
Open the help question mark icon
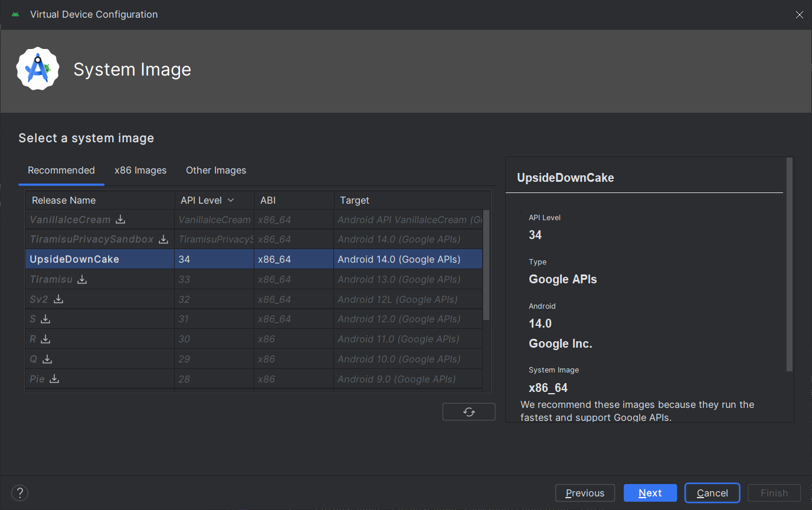pos(19,493)
